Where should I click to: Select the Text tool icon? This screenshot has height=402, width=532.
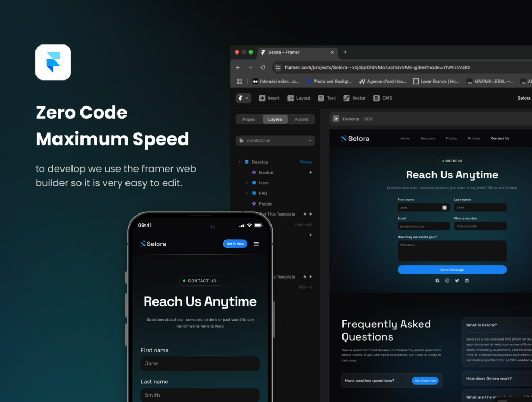pyautogui.click(x=321, y=98)
